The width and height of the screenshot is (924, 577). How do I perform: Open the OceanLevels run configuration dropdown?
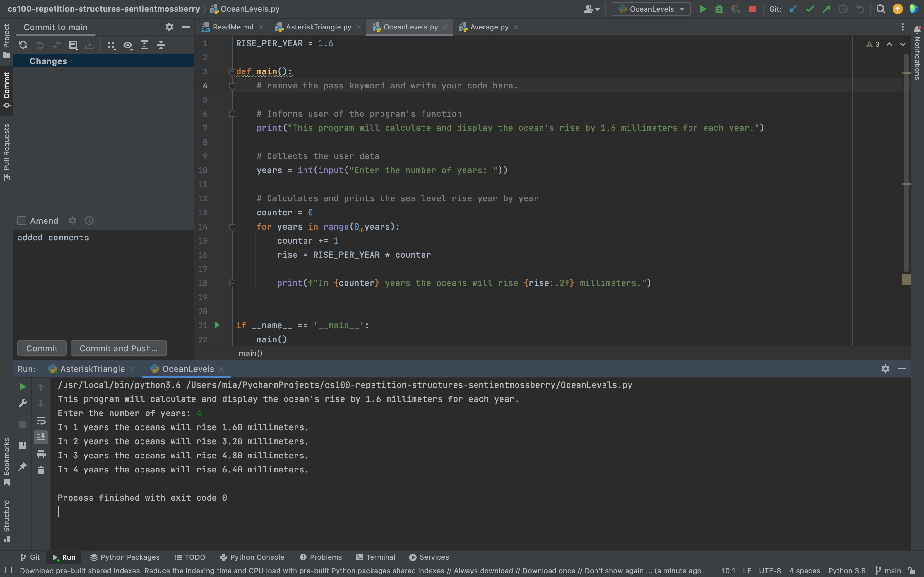tap(651, 9)
